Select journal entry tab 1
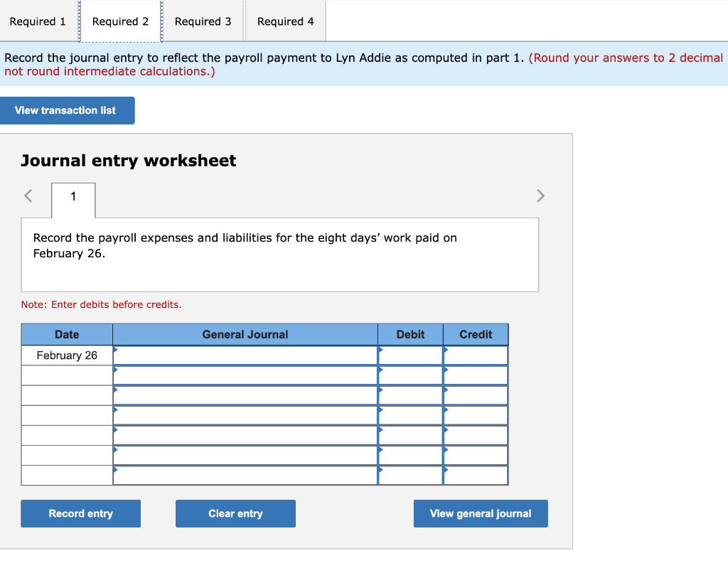This screenshot has height=568, width=728. (x=73, y=200)
